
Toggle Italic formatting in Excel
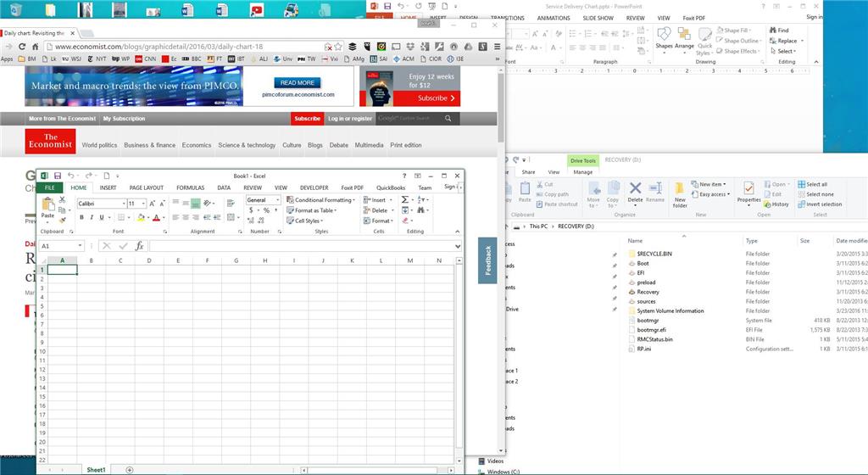(92, 218)
